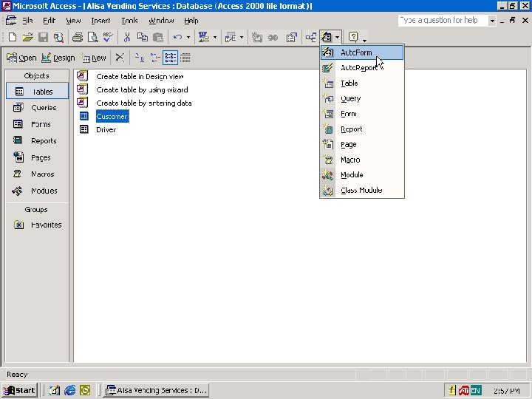Screen dimensions: 532x399
Task: Click the Relationships toolbar icon
Action: [311, 38]
